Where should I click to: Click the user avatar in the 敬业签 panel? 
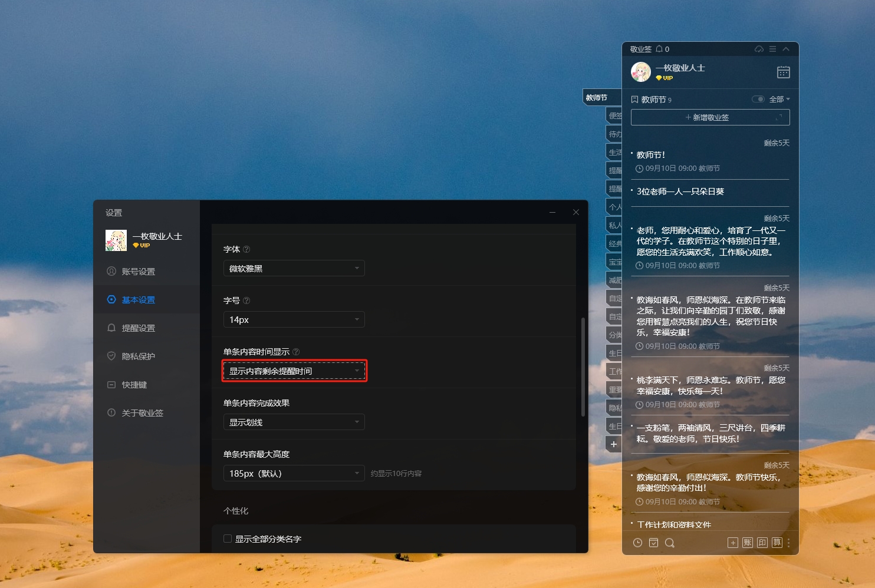coord(641,72)
